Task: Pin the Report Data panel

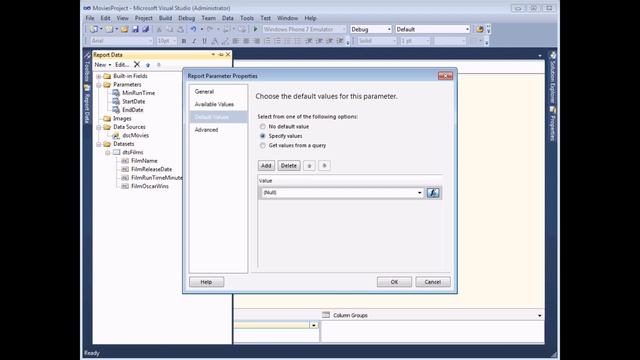Action: (x=221, y=55)
